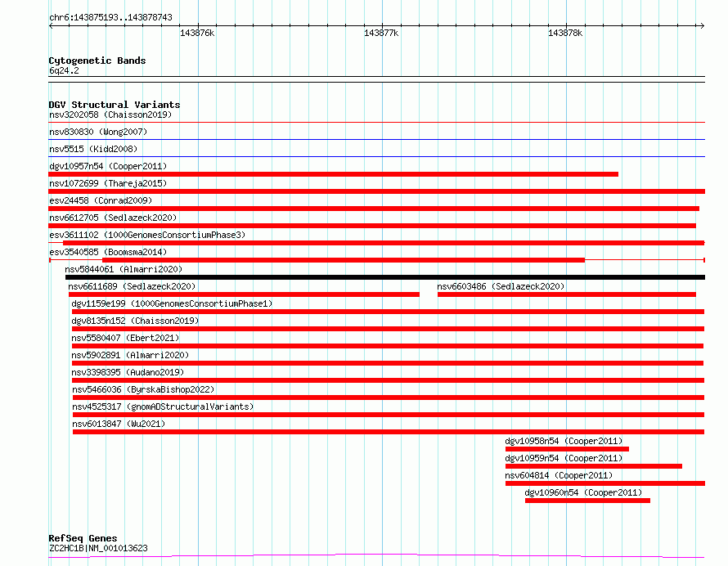The width and height of the screenshot is (728, 566).
Task: Select the red bar of dgv10957n54
Action: click(334, 174)
